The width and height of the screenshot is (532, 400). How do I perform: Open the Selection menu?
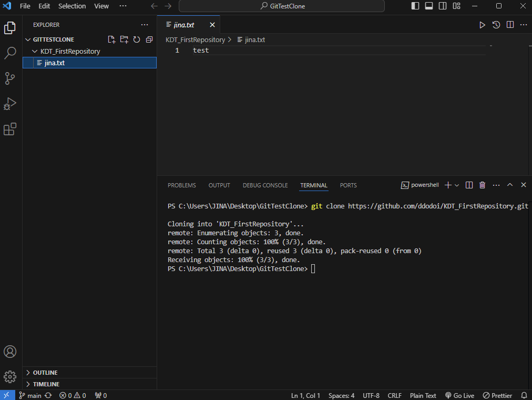click(72, 6)
